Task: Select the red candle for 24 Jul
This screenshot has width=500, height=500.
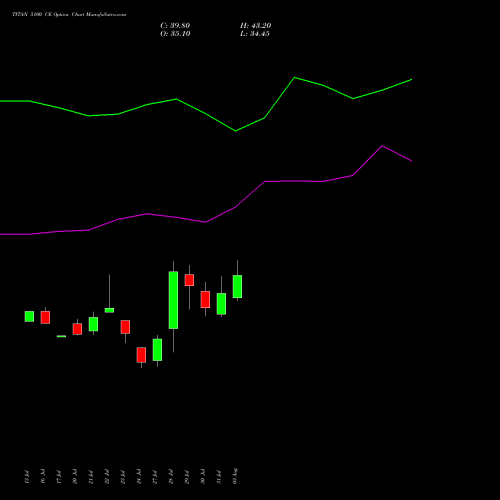Action: point(141,355)
